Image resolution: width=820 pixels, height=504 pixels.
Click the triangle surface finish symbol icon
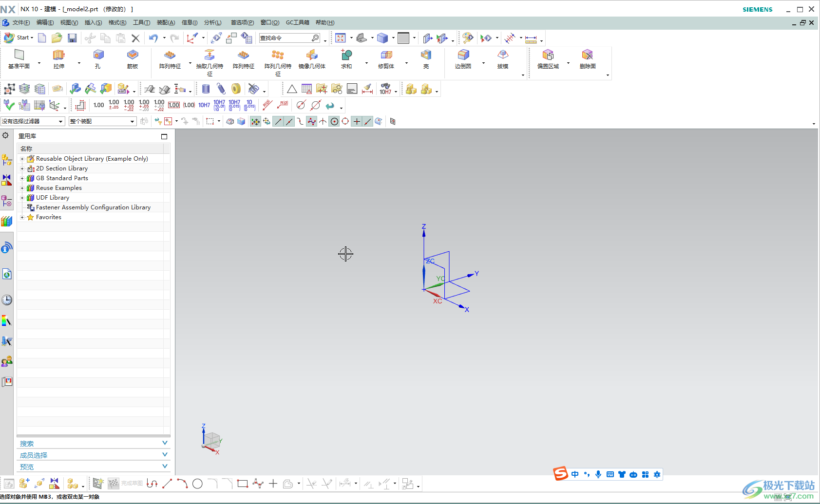pos(292,89)
